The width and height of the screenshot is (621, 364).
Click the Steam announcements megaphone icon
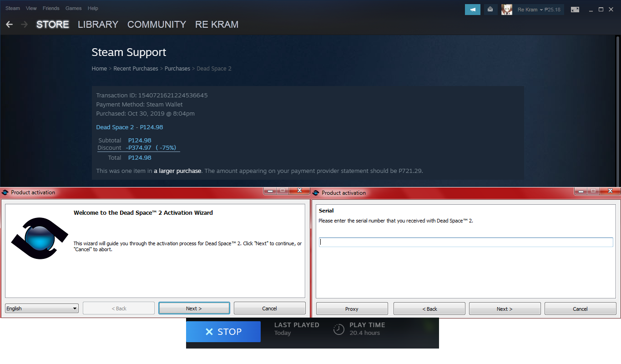coord(473,10)
